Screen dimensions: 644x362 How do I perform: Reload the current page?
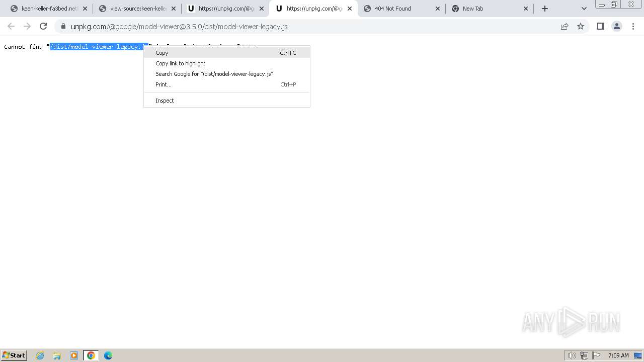pos(43,26)
